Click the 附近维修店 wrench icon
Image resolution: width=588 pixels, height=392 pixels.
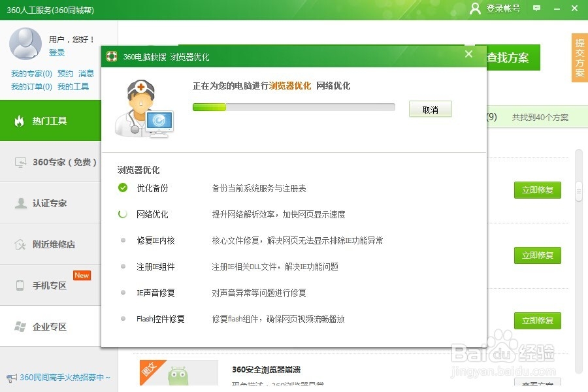pos(20,244)
